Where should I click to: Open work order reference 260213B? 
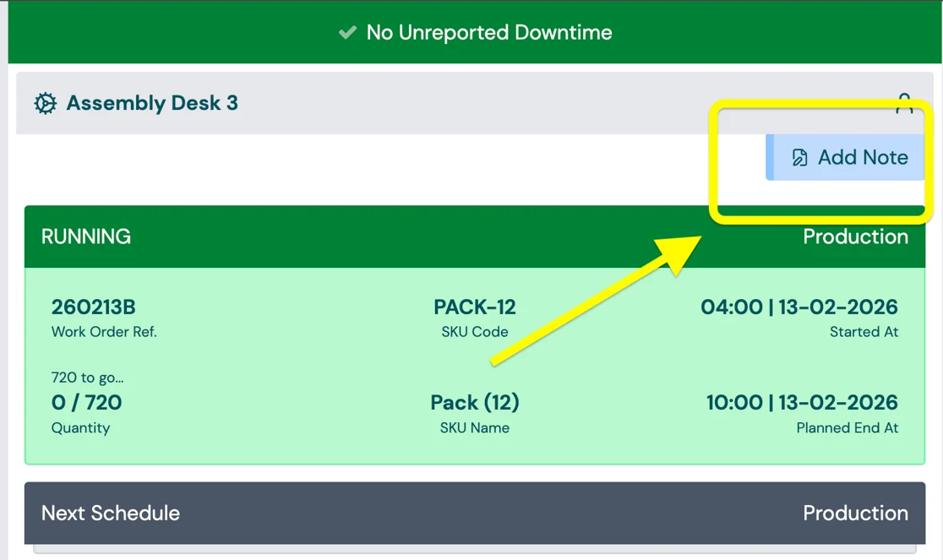click(x=94, y=307)
